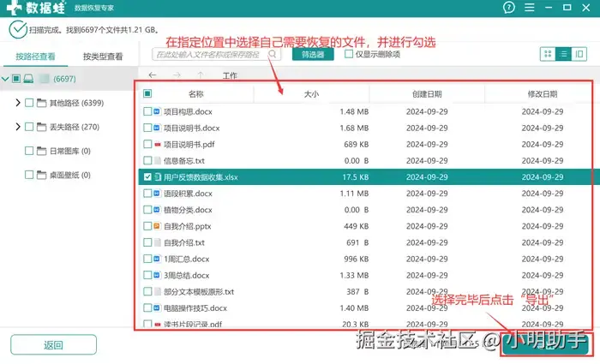Tick the checkbox for 项目说明书.docx
600x364 pixels.
(147, 128)
